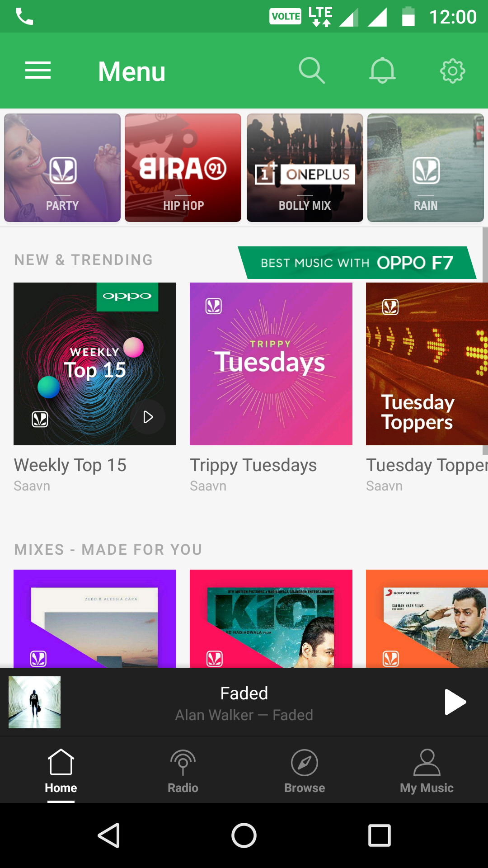Open notifications bell icon

tap(382, 71)
